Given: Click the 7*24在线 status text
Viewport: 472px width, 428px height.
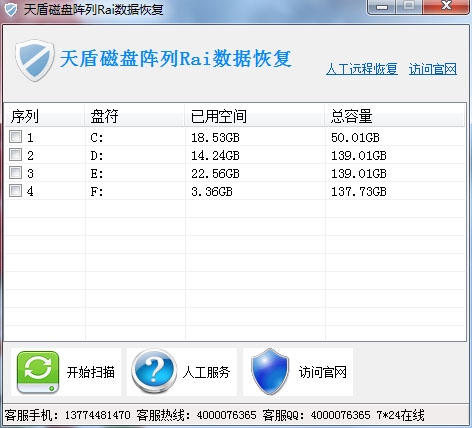Looking at the screenshot, I should click(x=401, y=415).
